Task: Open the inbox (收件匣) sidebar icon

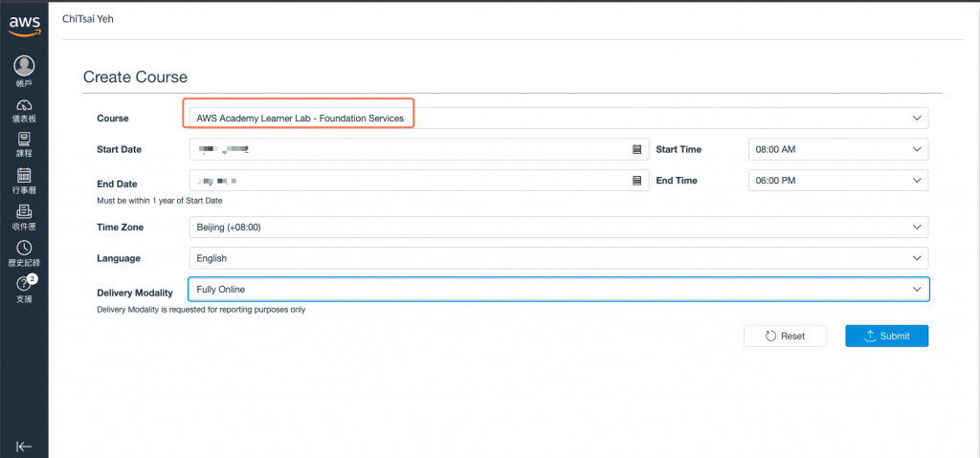Action: coord(24,217)
